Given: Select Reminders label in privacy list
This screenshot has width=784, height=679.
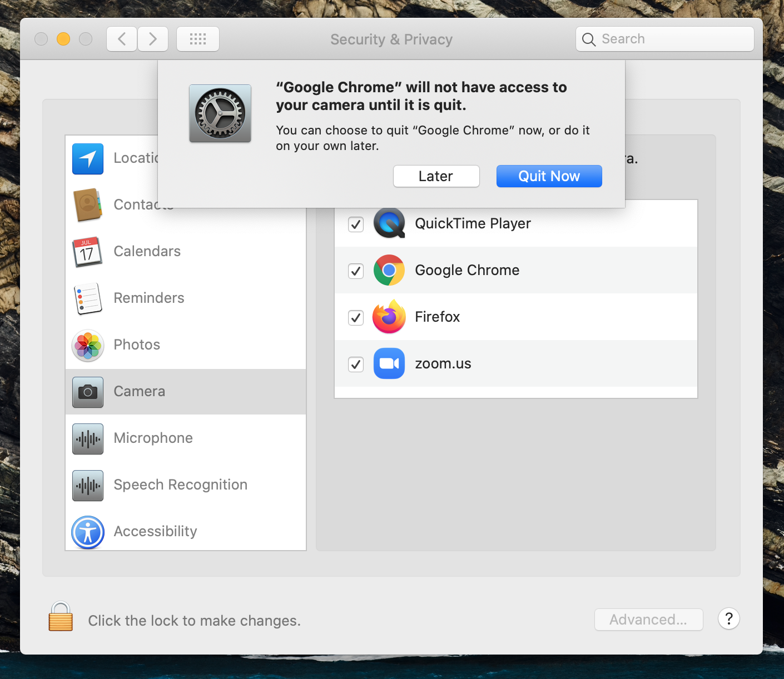Looking at the screenshot, I should point(149,298).
